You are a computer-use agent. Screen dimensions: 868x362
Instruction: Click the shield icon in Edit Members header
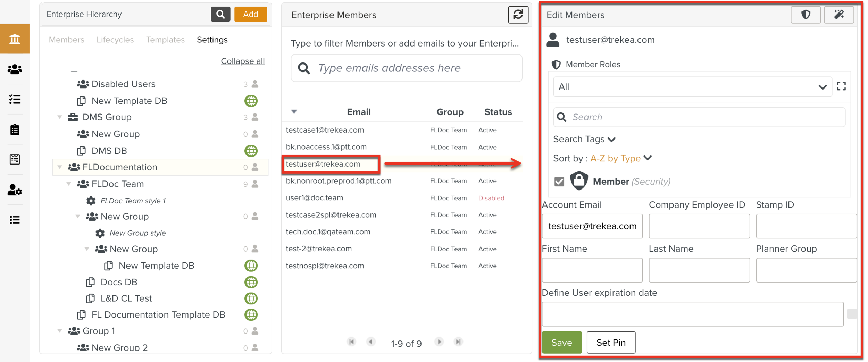pos(806,15)
